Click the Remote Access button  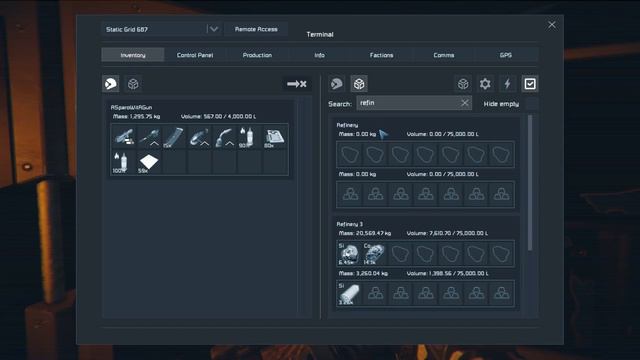[x=256, y=29]
